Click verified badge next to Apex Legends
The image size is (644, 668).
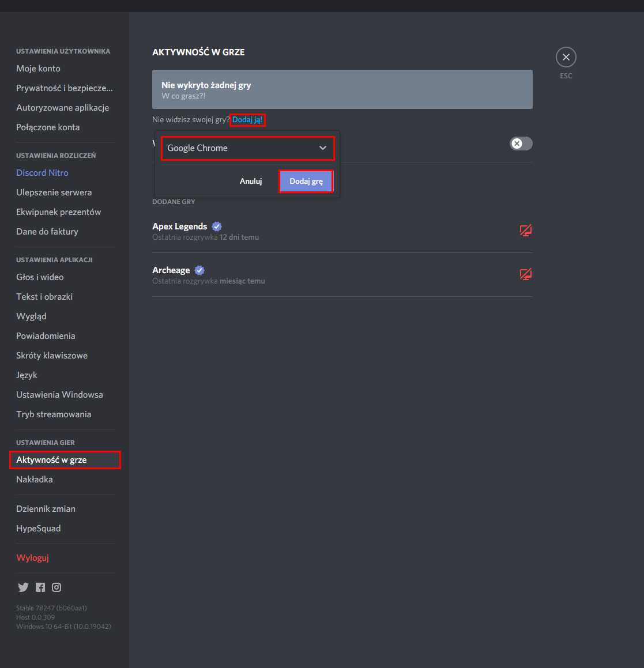point(217,226)
